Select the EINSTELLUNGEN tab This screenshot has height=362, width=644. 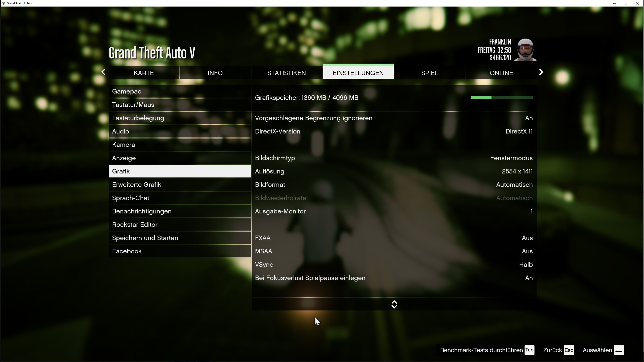(358, 72)
